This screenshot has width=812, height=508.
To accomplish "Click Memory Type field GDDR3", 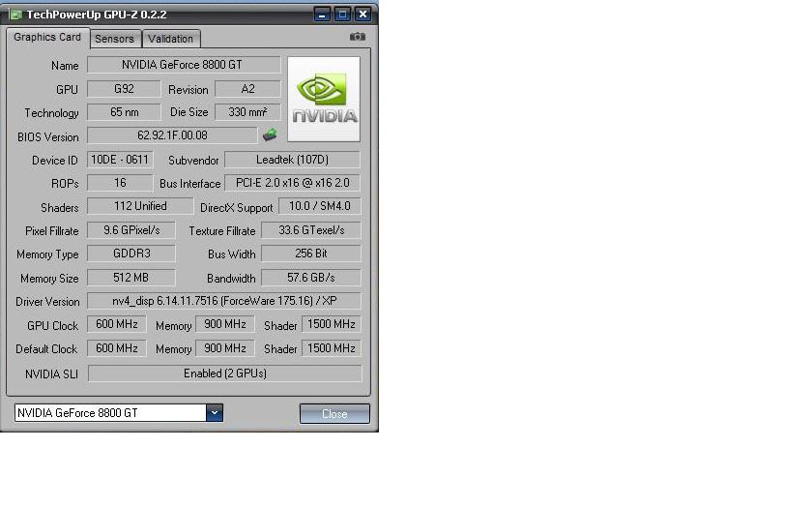I will pyautogui.click(x=131, y=254).
